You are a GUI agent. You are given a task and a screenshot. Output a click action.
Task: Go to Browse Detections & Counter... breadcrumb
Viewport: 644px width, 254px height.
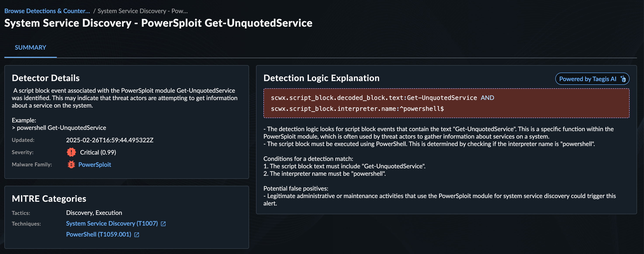tap(47, 11)
